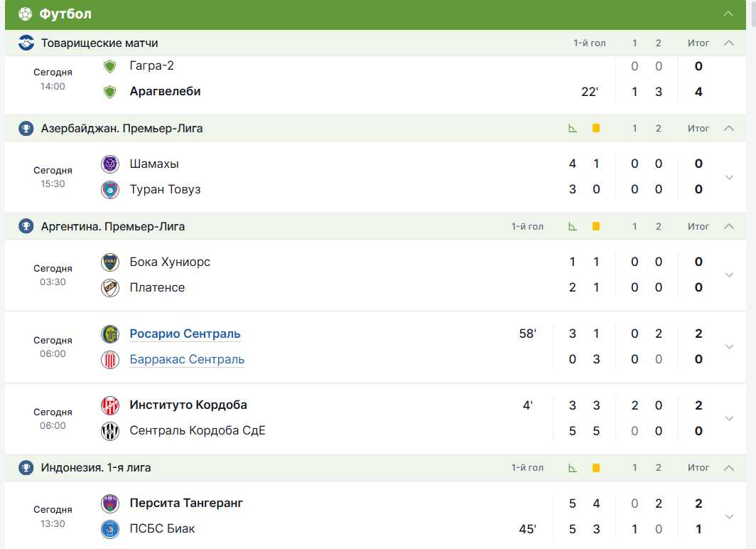Expand the Шамахы vs Туран Товуз match details

(729, 177)
